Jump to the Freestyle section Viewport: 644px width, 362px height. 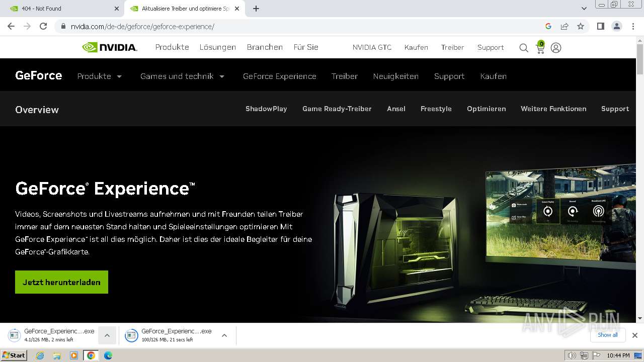click(x=436, y=109)
